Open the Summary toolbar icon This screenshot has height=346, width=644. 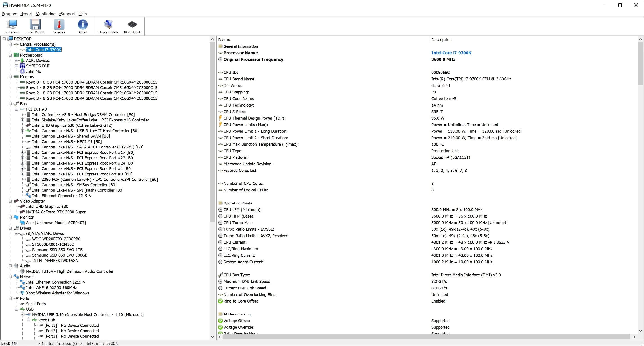[x=11, y=26]
